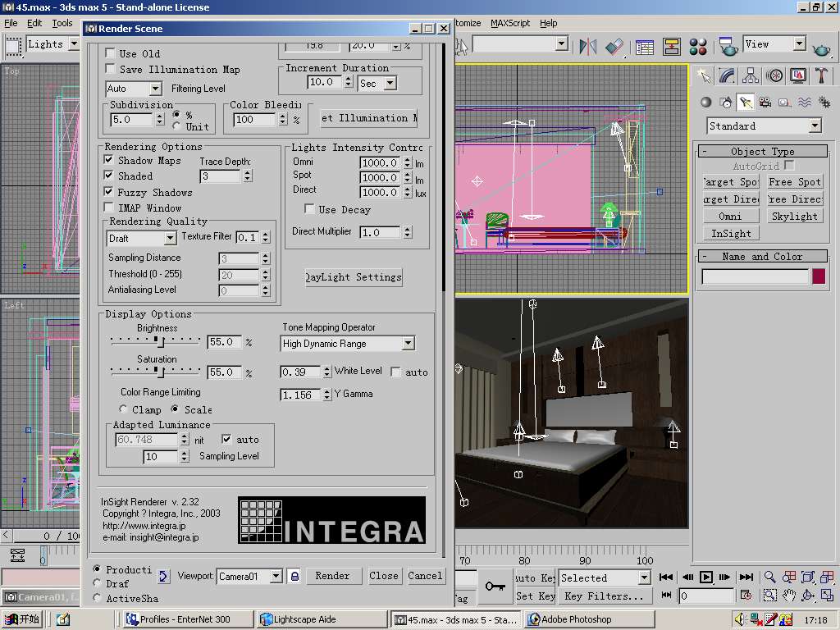This screenshot has width=840, height=630.
Task: Click the Render button
Action: pos(332,576)
